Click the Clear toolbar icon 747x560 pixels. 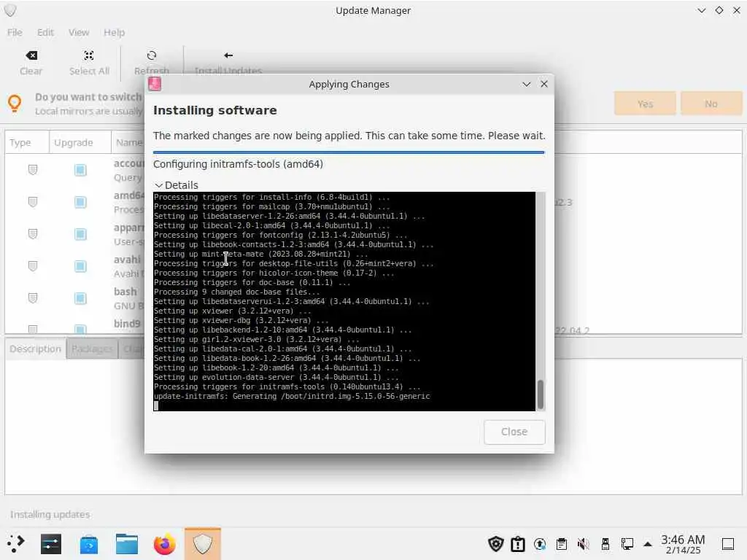pos(31,55)
